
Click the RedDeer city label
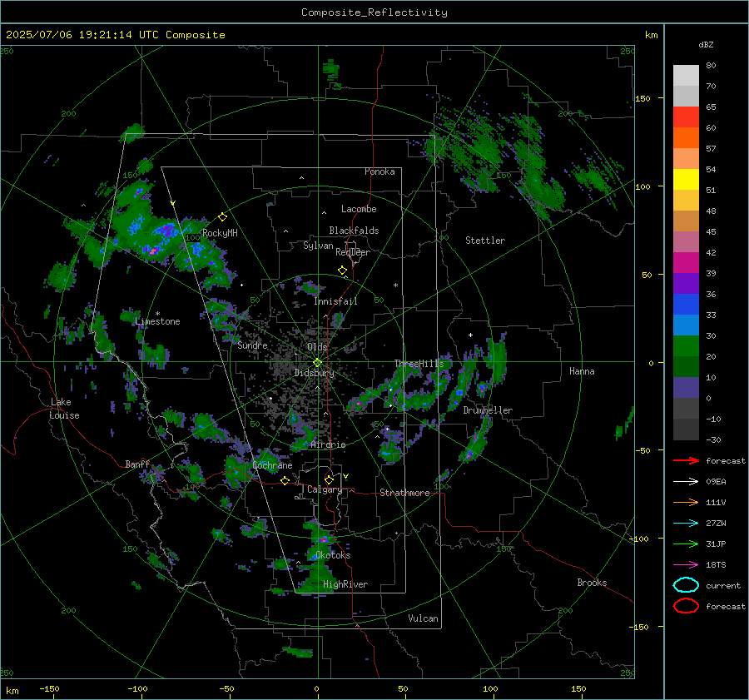(x=353, y=252)
